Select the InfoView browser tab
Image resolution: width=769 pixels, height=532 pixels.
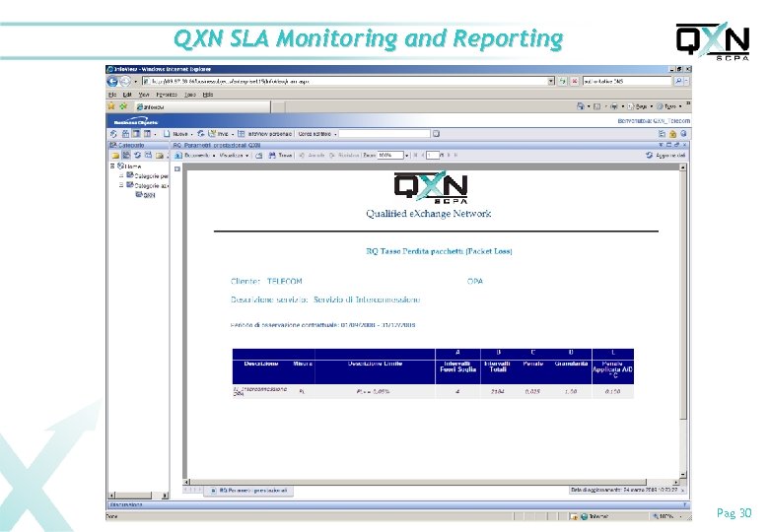pos(201,106)
